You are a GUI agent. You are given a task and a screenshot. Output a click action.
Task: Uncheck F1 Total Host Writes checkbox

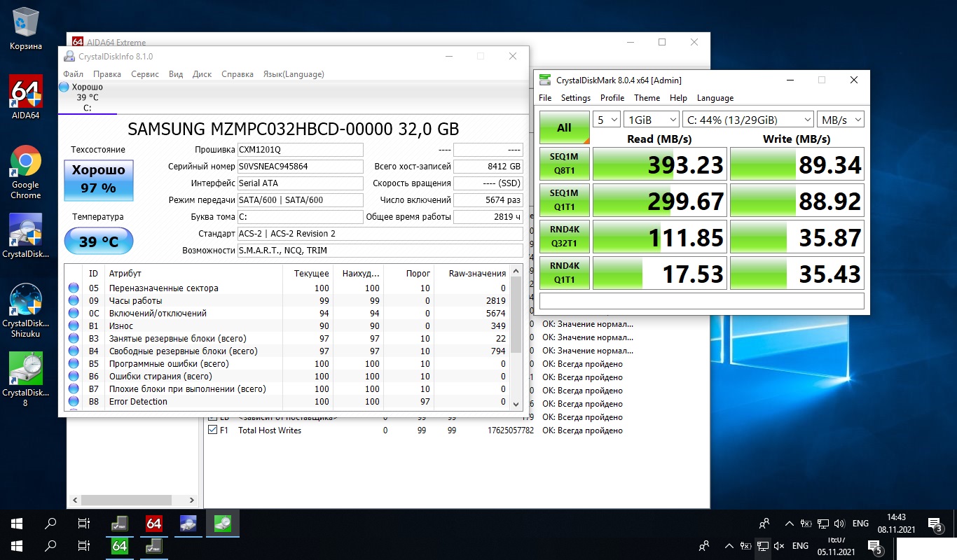[213, 430]
